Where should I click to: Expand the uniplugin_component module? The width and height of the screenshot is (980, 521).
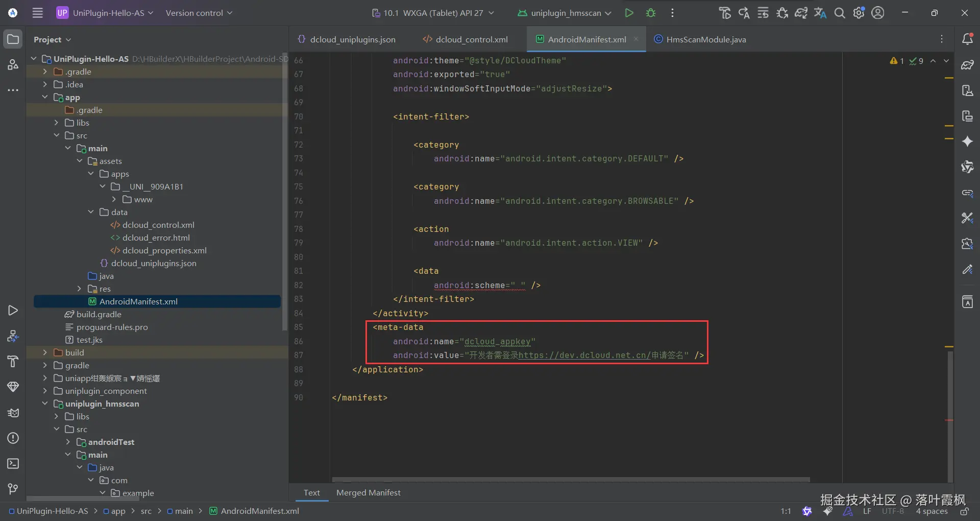[45, 391]
